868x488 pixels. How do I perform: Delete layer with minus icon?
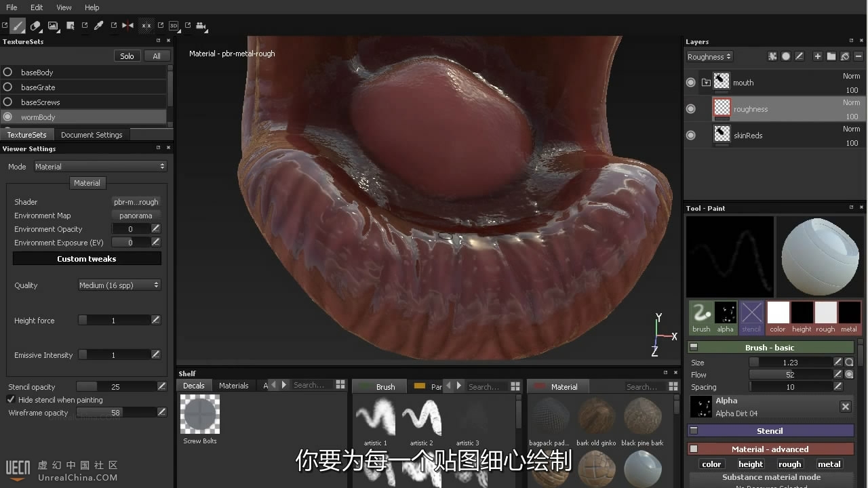858,56
